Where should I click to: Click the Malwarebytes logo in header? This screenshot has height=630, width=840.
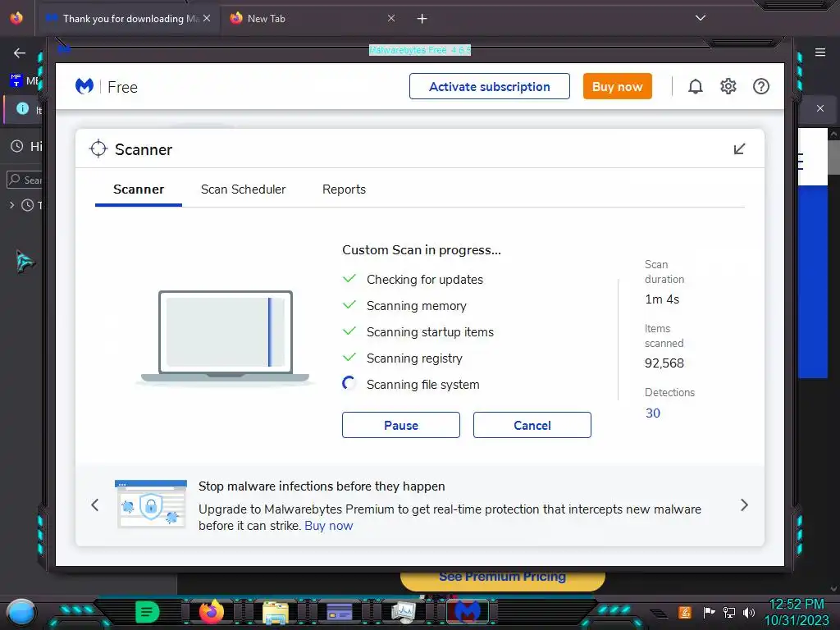(84, 86)
